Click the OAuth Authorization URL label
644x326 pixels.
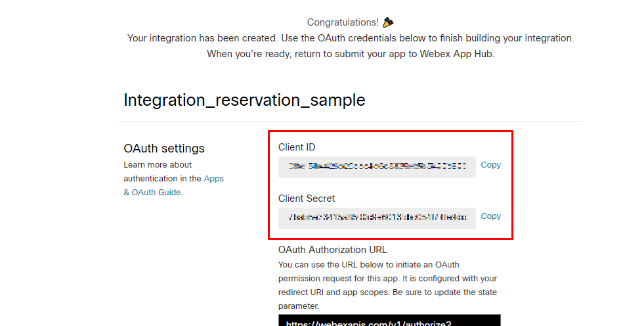pyautogui.click(x=332, y=250)
